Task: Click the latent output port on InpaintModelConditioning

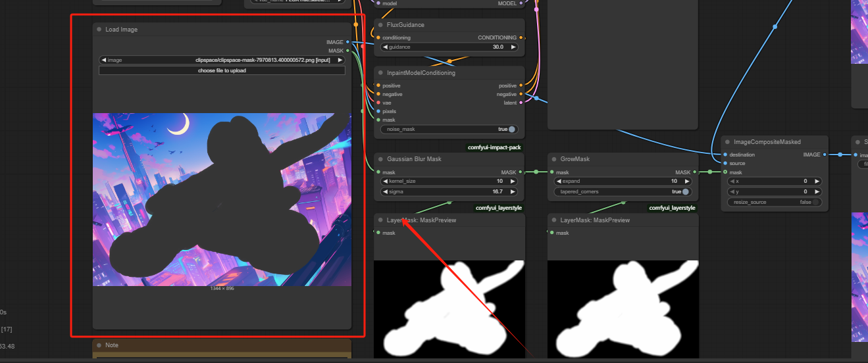Action: 522,103
